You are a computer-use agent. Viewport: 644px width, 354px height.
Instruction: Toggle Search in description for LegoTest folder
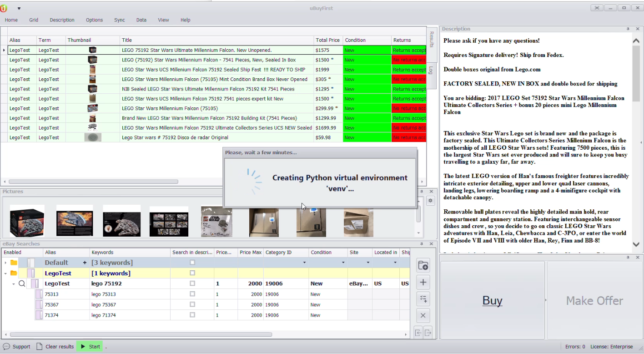point(192,273)
